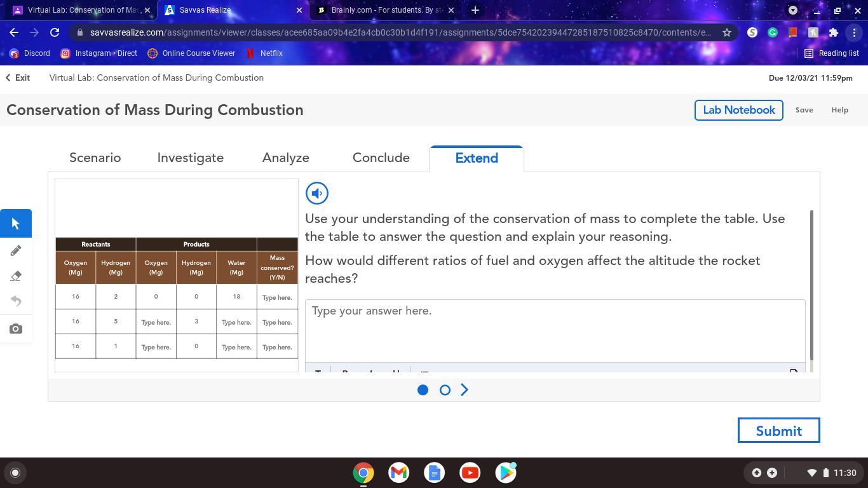The width and height of the screenshot is (868, 488).
Task: Fill Water cell for 5 Mg hydrogen row
Action: (236, 322)
